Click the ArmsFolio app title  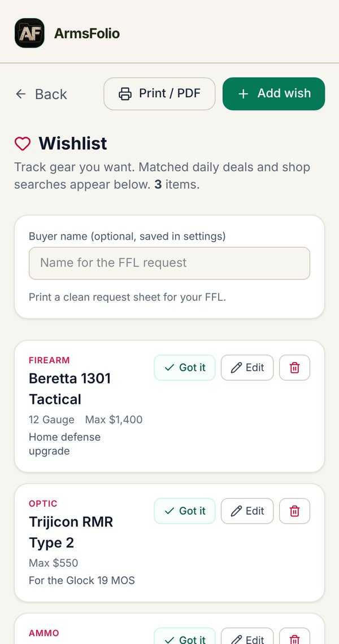click(86, 33)
